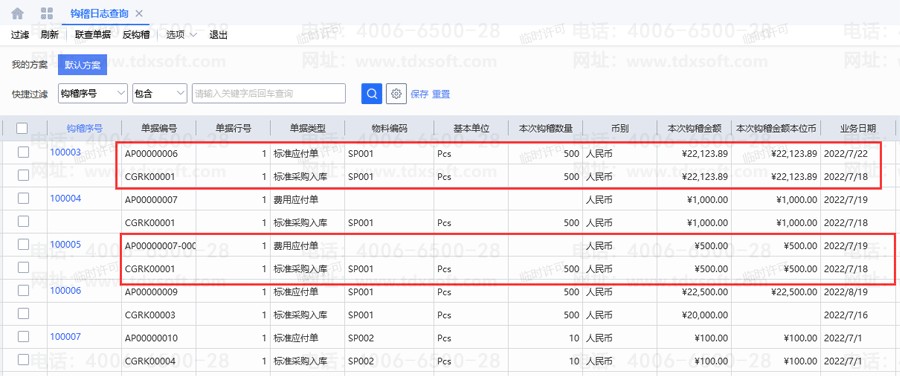Check the row checkbox for CGRK00003
Image resolution: width=900 pixels, height=376 pixels.
(23, 313)
